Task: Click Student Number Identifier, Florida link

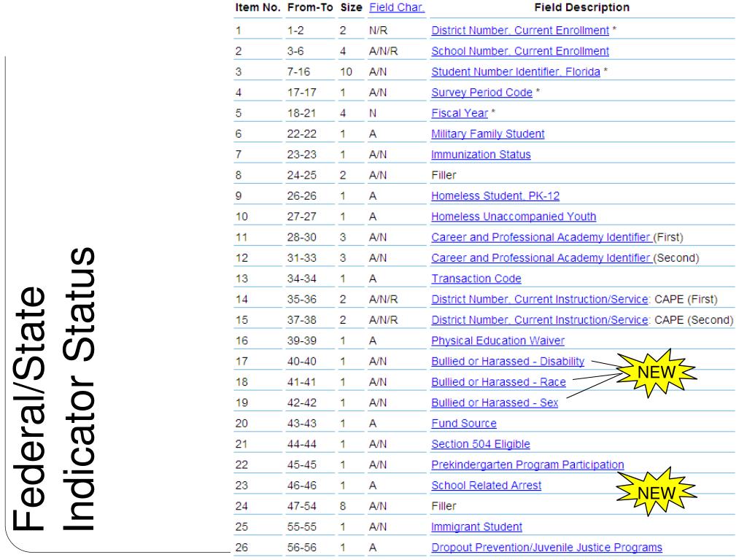Action: pos(516,72)
